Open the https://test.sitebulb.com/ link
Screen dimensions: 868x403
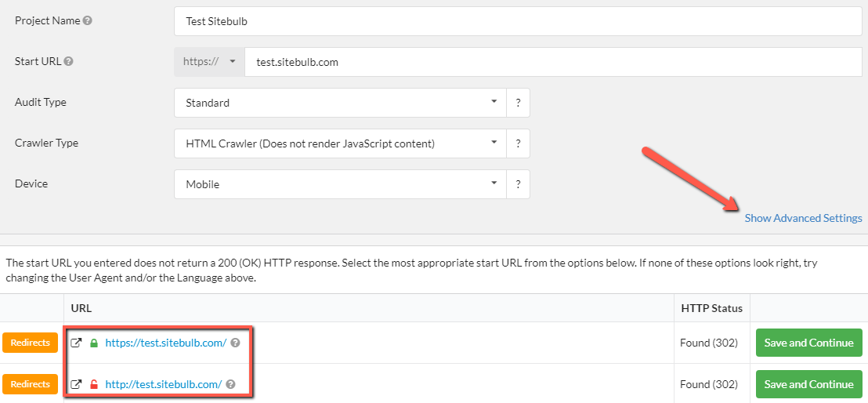165,343
